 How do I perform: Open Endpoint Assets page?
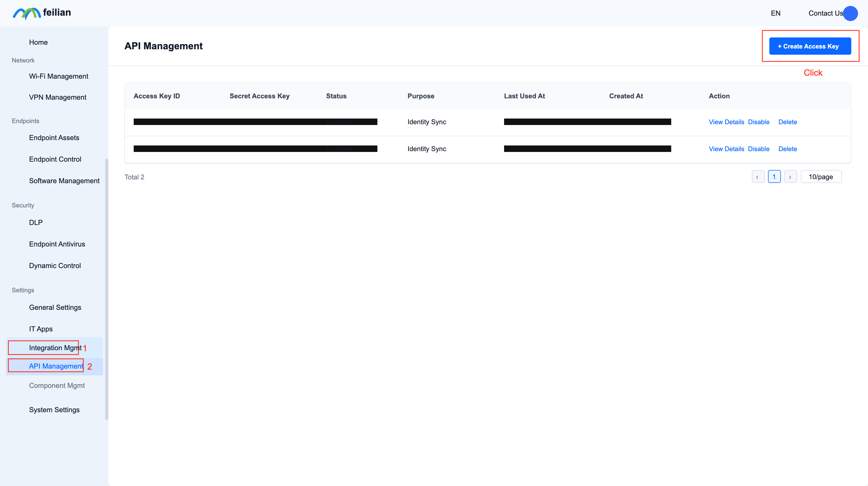pyautogui.click(x=54, y=137)
